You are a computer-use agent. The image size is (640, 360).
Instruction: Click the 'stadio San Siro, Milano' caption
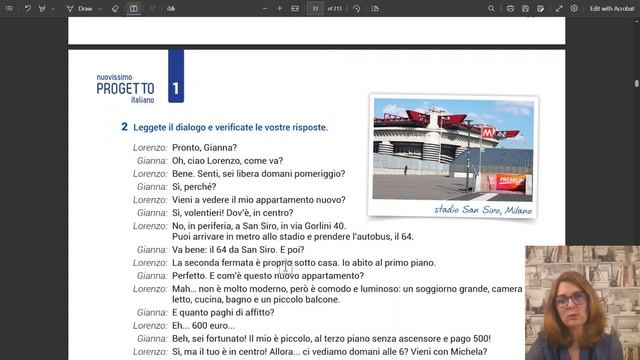[483, 210]
